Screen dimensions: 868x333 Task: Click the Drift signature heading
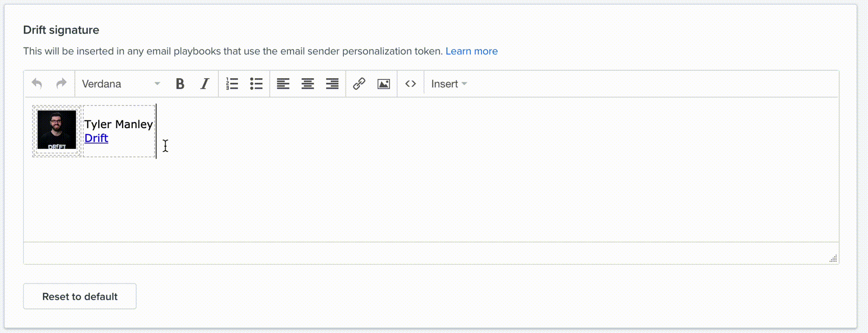tap(61, 30)
